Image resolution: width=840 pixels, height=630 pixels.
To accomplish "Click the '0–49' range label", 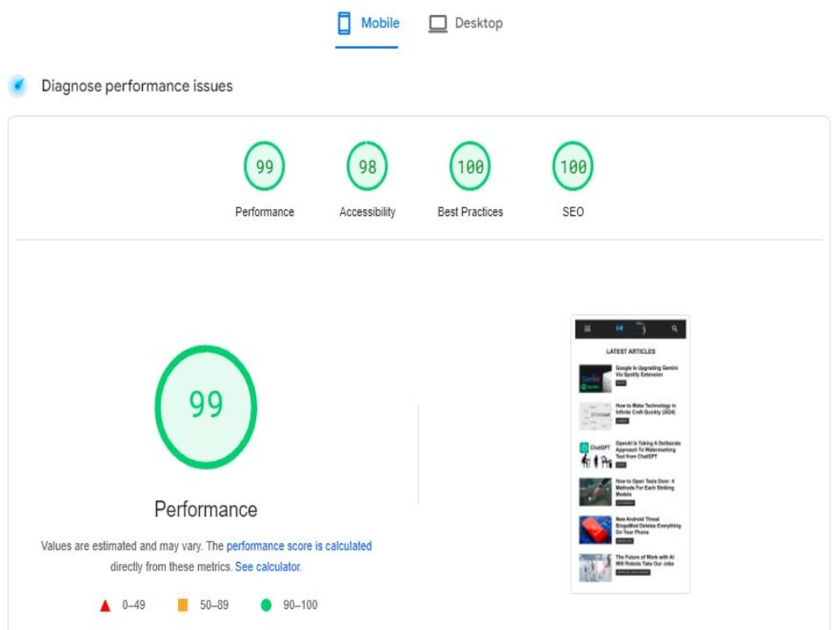I will click(x=134, y=605).
